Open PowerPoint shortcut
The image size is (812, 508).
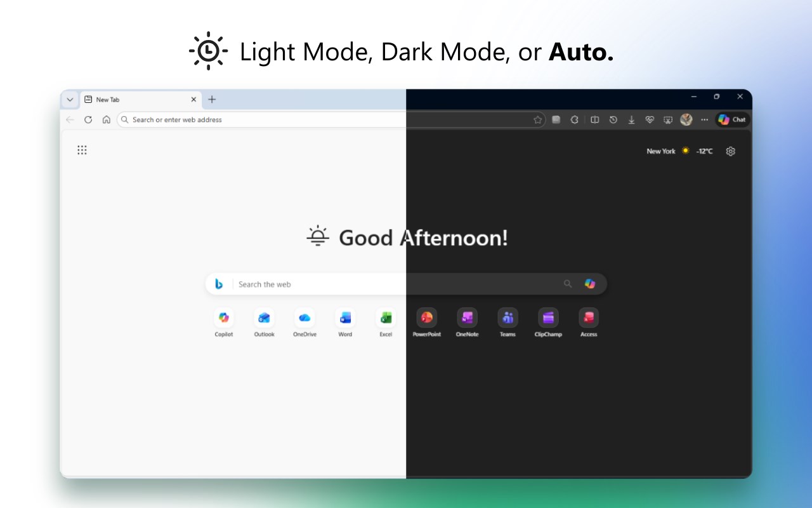coord(427,323)
